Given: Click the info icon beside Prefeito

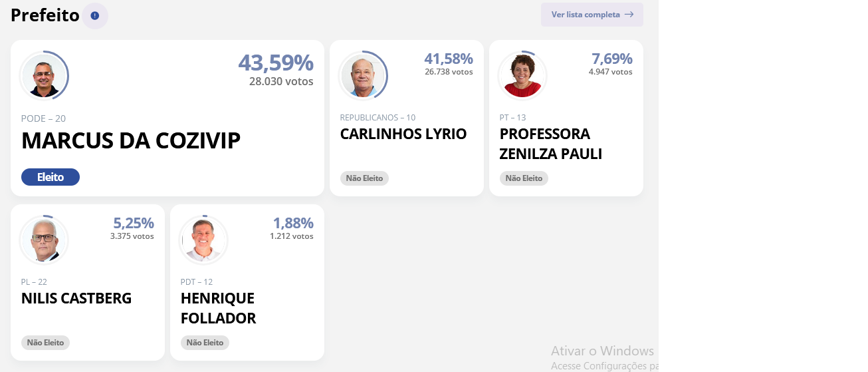Looking at the screenshot, I should (x=95, y=15).
